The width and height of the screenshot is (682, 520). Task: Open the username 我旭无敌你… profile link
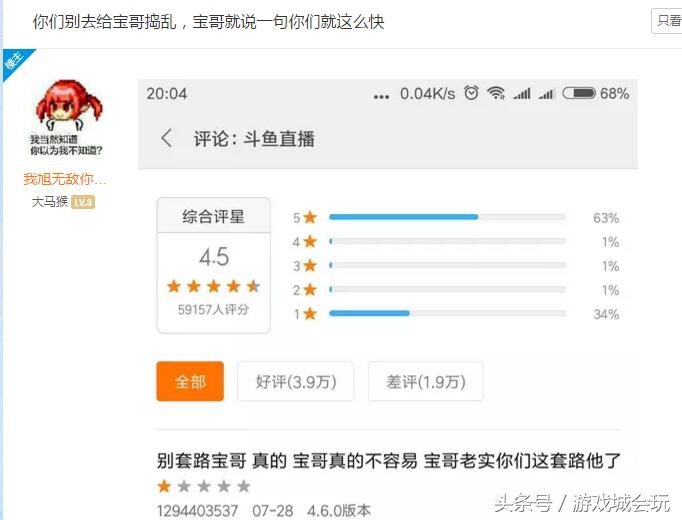point(65,179)
